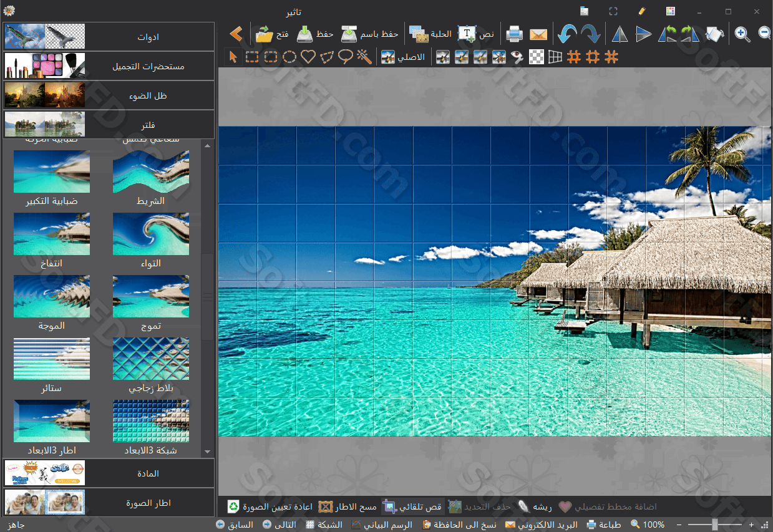Click the white grid lines icon
The width and height of the screenshot is (773, 532).
[x=555, y=57]
